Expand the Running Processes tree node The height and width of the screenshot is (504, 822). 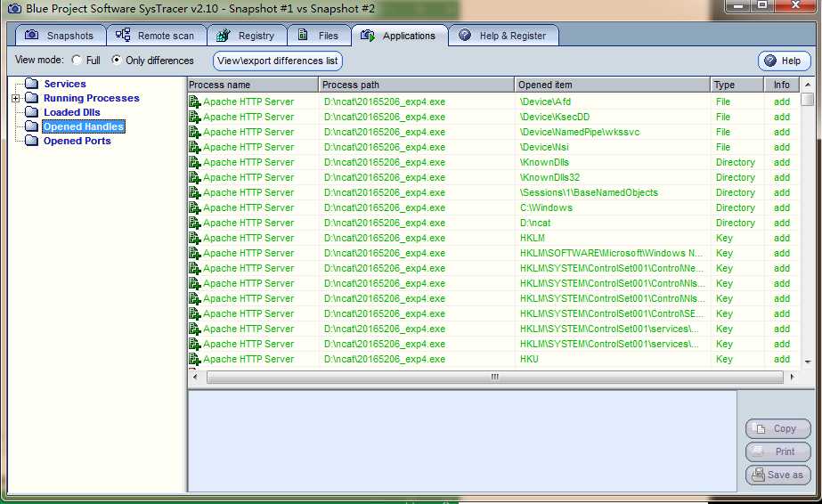point(16,98)
